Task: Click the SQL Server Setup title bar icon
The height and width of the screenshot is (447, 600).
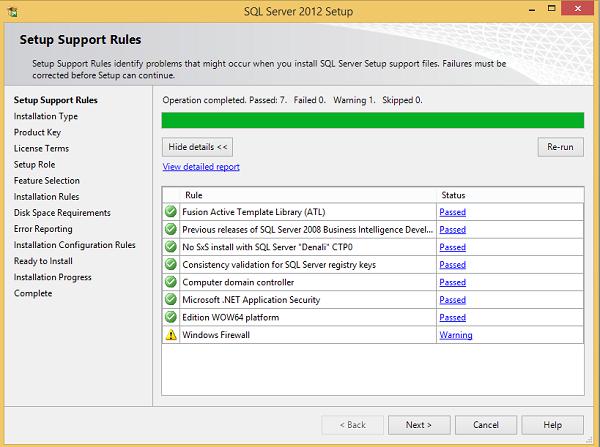Action: pos(13,12)
